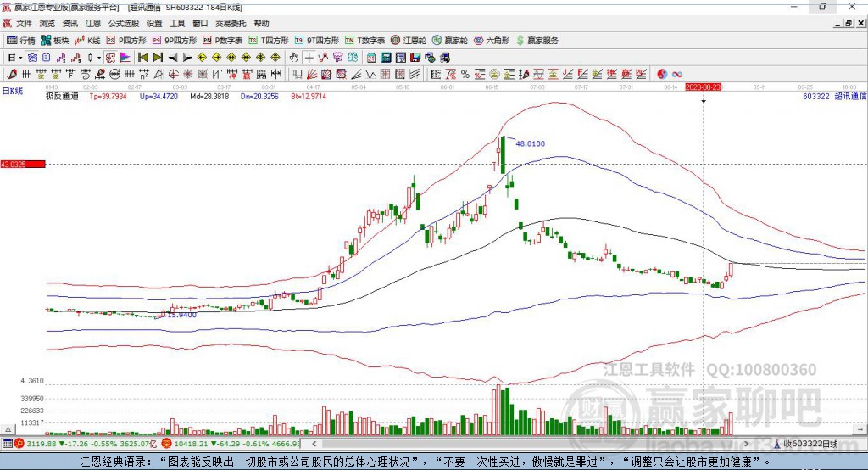Open the 板块 sector view

click(x=55, y=41)
